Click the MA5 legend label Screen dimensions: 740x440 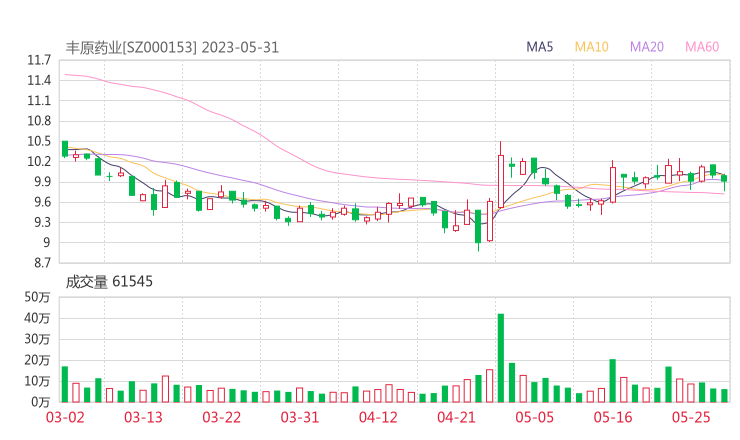[539, 47]
